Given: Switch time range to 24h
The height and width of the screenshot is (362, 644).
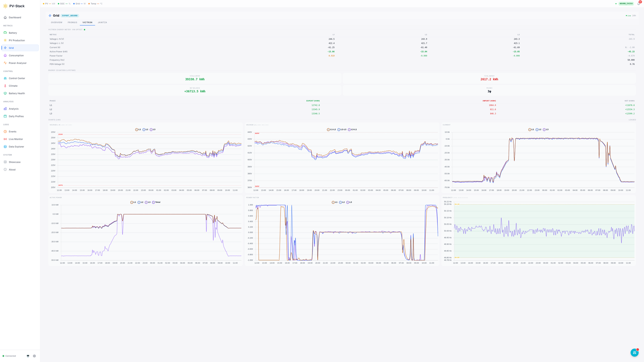Looking at the screenshot, I should (x=634, y=15).
